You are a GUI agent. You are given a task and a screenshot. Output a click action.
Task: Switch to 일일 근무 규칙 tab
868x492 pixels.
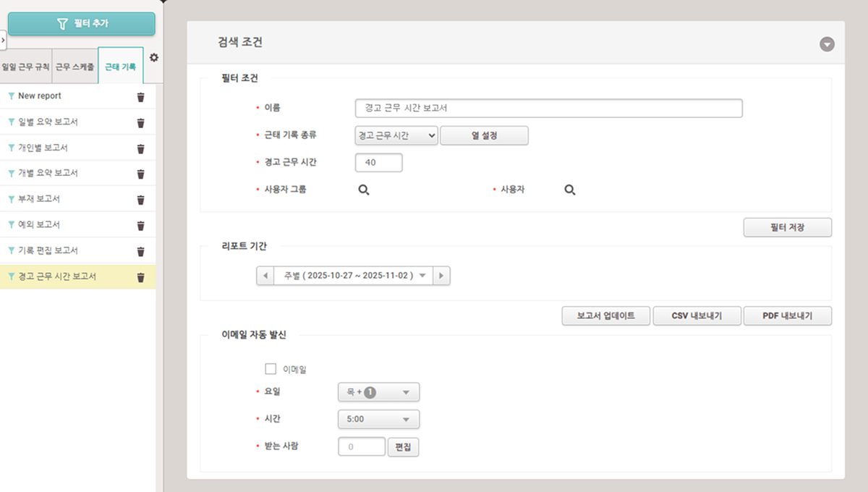click(x=26, y=67)
